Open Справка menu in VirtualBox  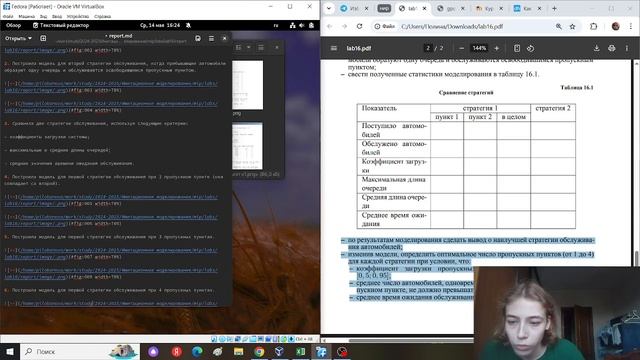(102, 17)
